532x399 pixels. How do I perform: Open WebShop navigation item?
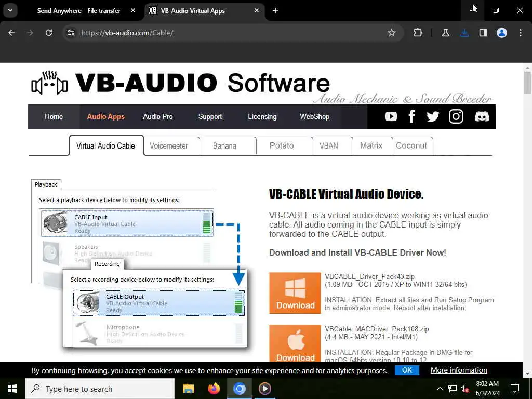click(314, 117)
